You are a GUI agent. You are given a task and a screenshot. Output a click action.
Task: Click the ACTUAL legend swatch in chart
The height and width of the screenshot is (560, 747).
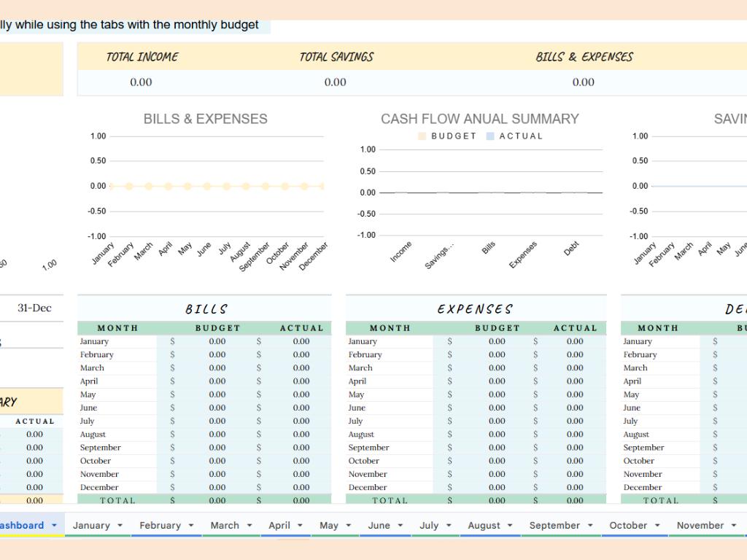pos(489,136)
